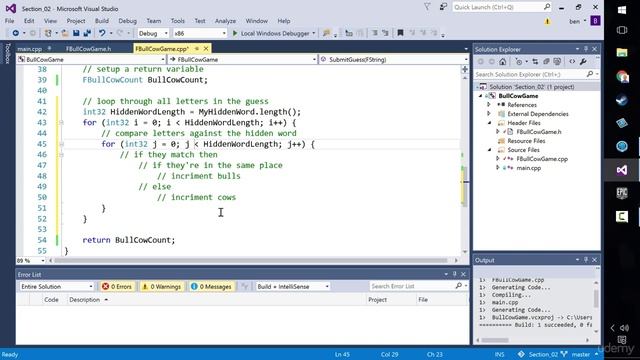
Task: Open the Entire Solution filter dropdown
Action: click(x=57, y=287)
